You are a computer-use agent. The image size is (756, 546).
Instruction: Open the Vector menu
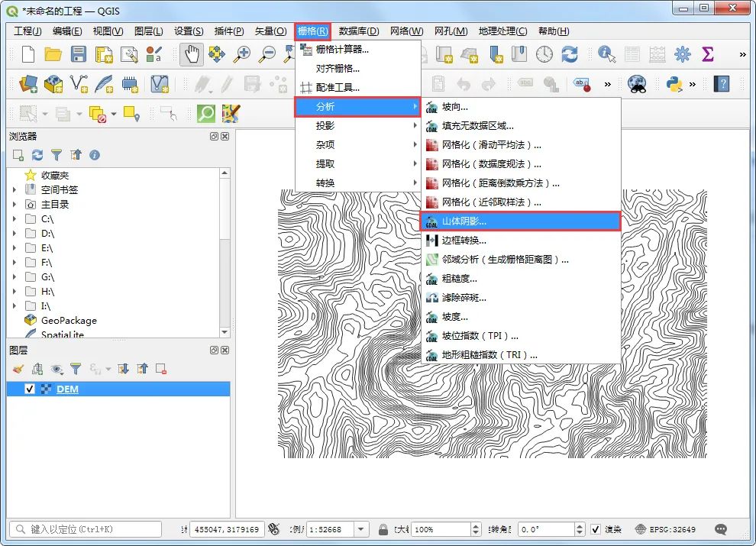click(x=270, y=31)
